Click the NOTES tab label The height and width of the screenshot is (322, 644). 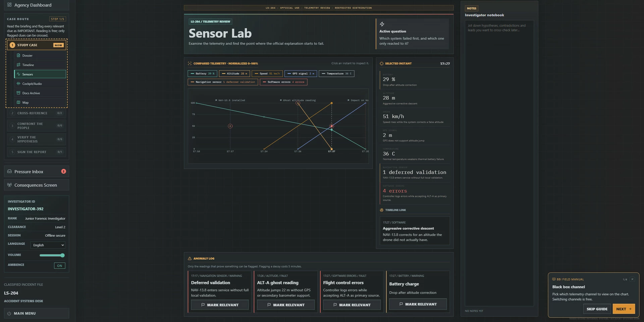tap(472, 8)
